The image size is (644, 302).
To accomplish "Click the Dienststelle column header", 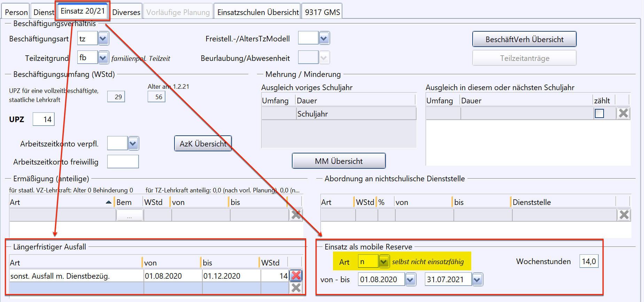I will click(x=563, y=202).
